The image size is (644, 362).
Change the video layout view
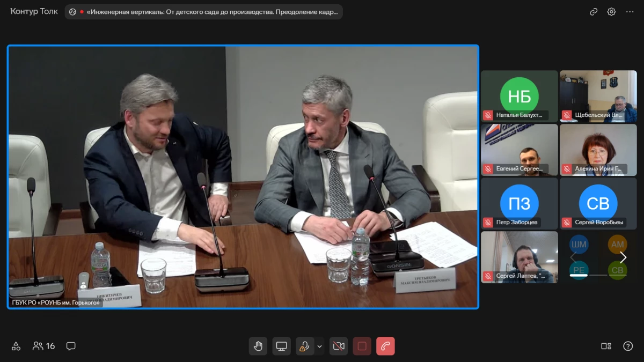tap(606, 346)
